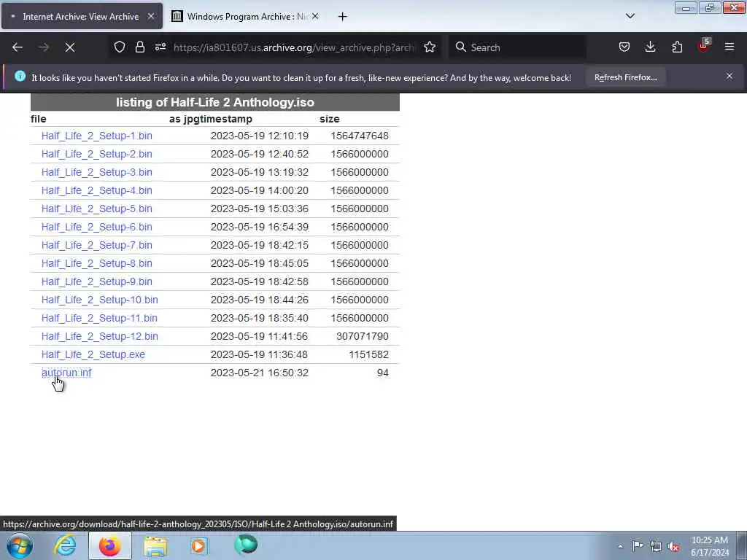Open the taskbar clock and date
The height and width of the screenshot is (560, 747).
(x=710, y=546)
